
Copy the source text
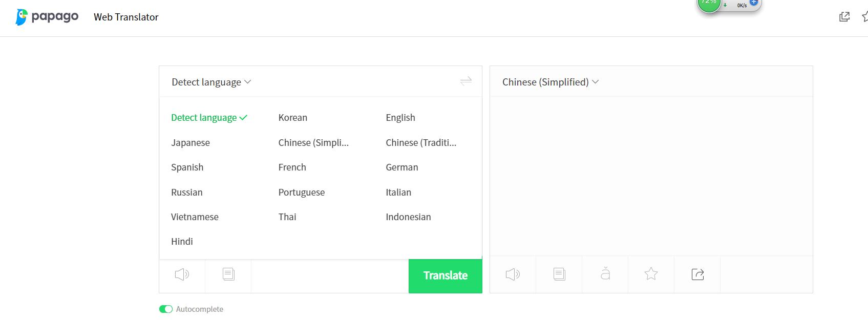pyautogui.click(x=228, y=274)
